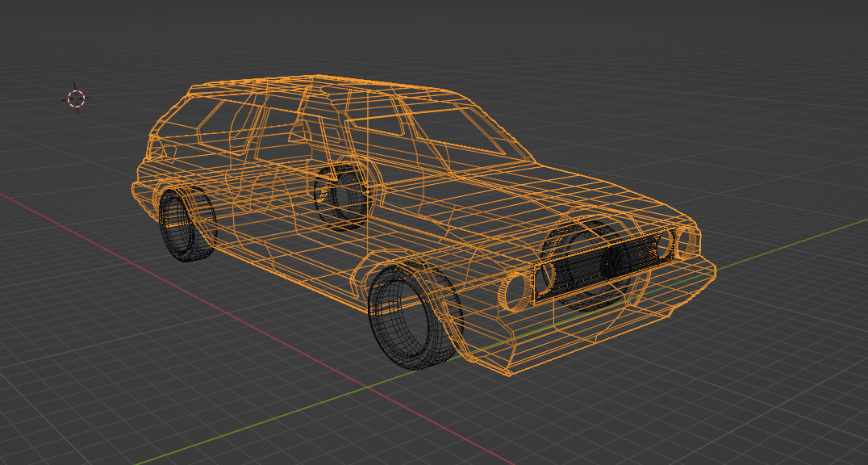The width and height of the screenshot is (868, 465).
Task: Select the rear bumper wireframe
Action: (145, 192)
